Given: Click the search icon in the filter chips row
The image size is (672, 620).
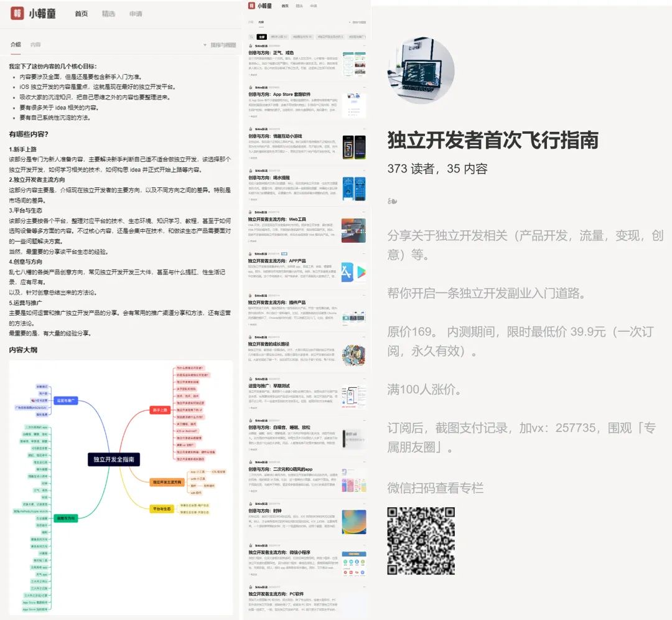Looking at the screenshot, I should [251, 37].
